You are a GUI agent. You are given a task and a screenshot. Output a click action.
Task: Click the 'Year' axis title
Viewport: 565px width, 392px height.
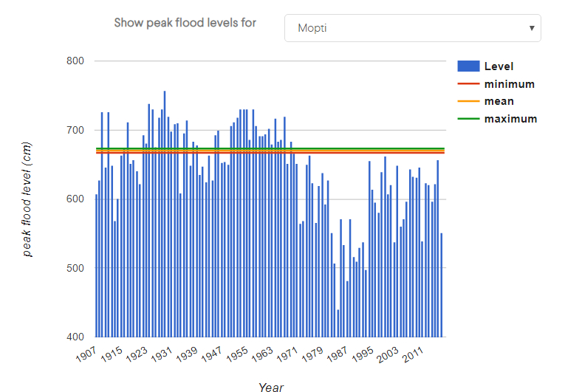click(271, 387)
